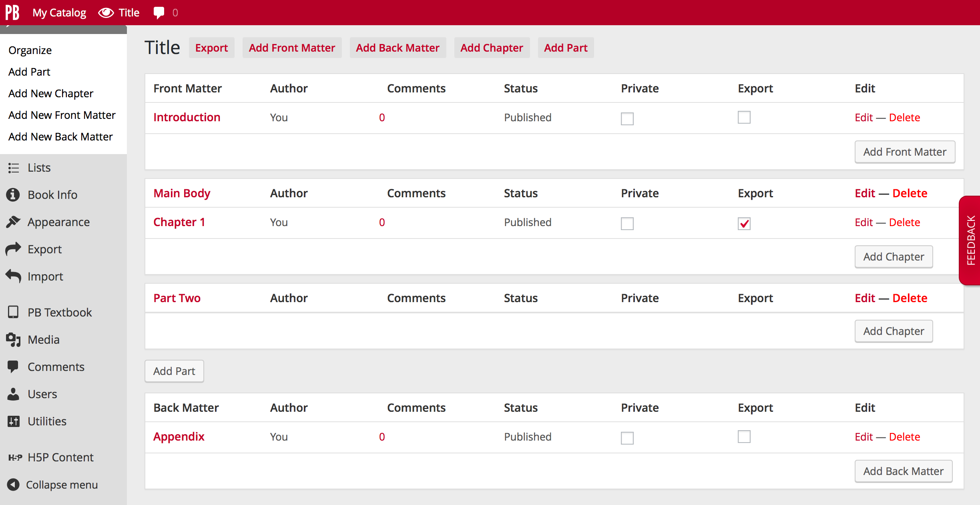Click Add Back Matter button in header row
The image size is (980, 505).
point(398,48)
